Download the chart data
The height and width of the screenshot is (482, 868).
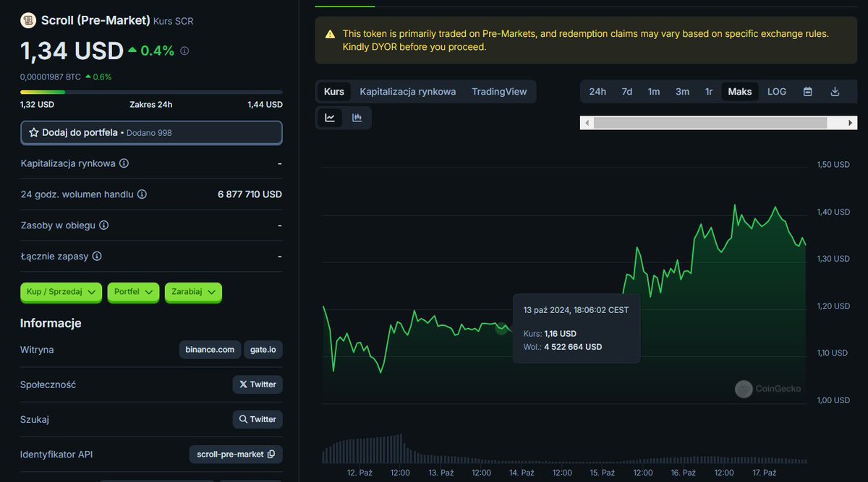[x=835, y=92]
